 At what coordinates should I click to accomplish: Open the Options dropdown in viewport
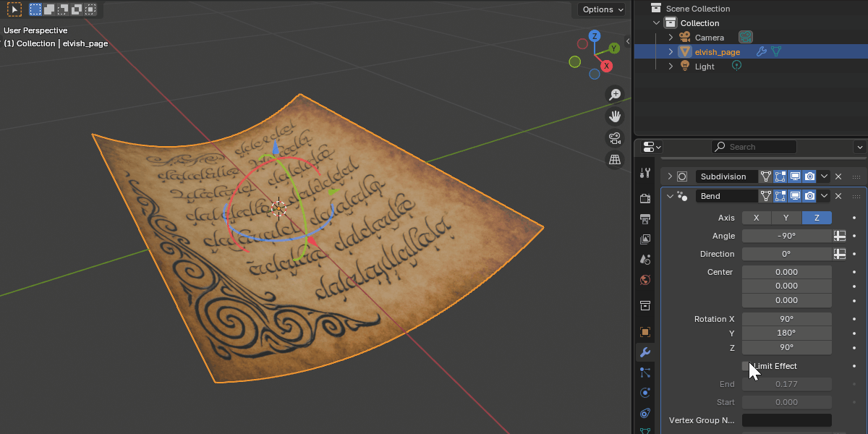(x=603, y=9)
